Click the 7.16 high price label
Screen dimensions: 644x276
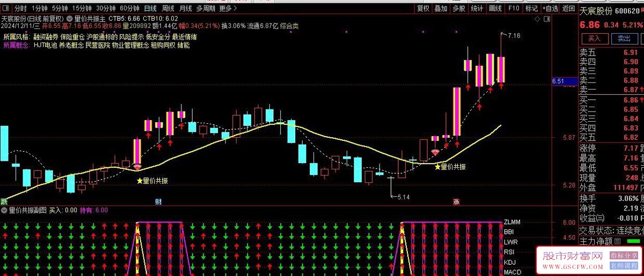pos(514,35)
